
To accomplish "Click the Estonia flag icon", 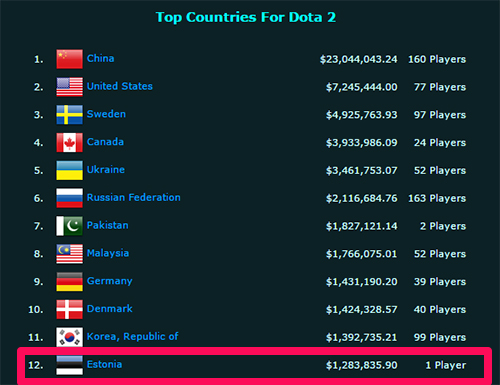I will click(x=69, y=365).
